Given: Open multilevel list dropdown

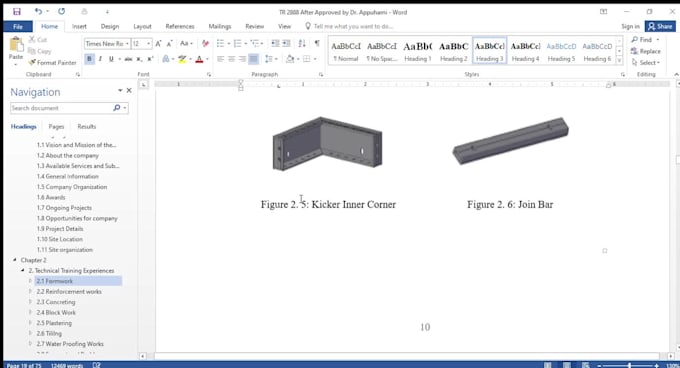Looking at the screenshot, I should pos(256,43).
